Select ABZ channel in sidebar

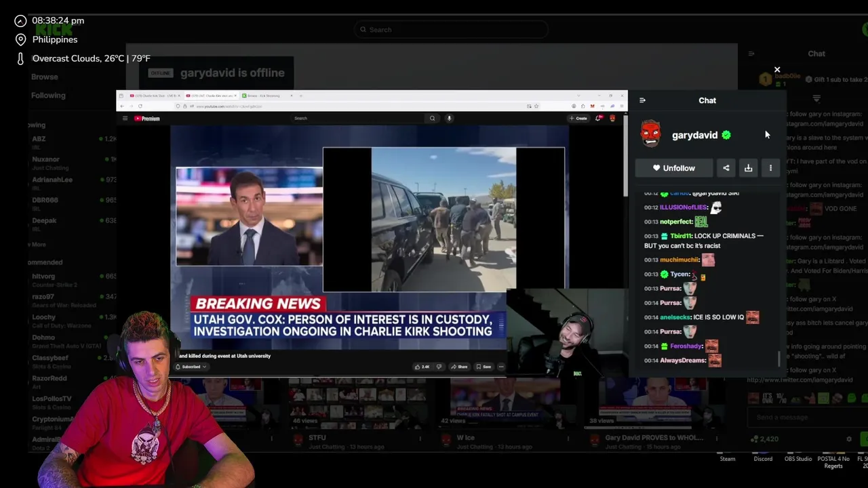71,142
